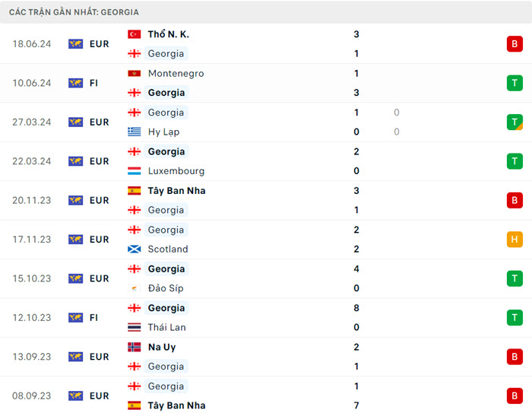Click the Greece flag next to Hy Lạp
532x413 pixels.
click(x=134, y=132)
